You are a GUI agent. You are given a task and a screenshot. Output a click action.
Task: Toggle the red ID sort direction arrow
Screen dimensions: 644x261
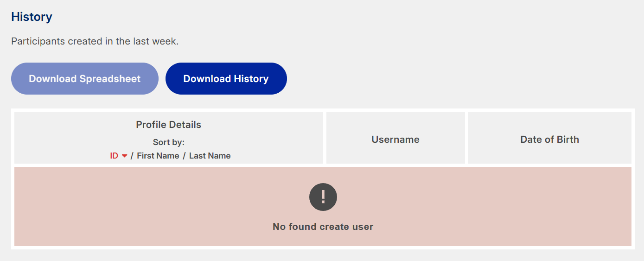tap(124, 156)
